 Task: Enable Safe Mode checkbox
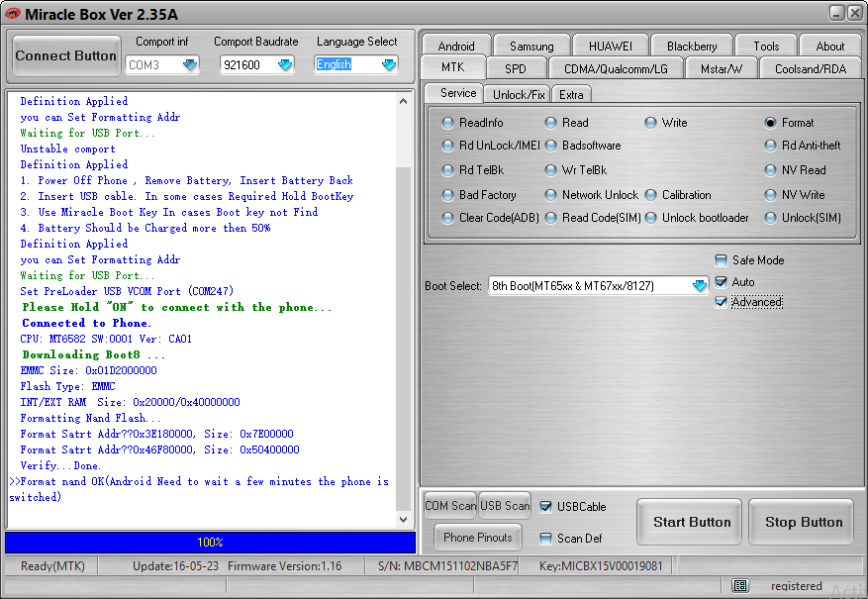pyautogui.click(x=721, y=260)
